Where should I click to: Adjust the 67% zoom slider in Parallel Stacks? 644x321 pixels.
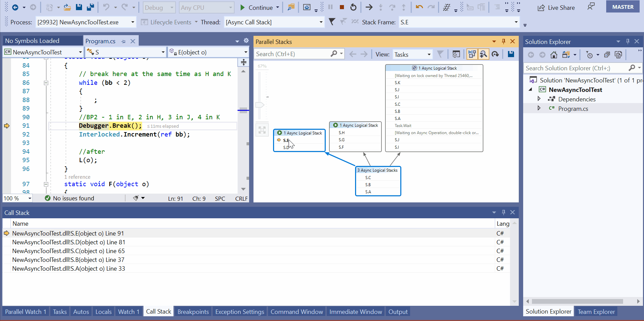pyautogui.click(x=260, y=105)
